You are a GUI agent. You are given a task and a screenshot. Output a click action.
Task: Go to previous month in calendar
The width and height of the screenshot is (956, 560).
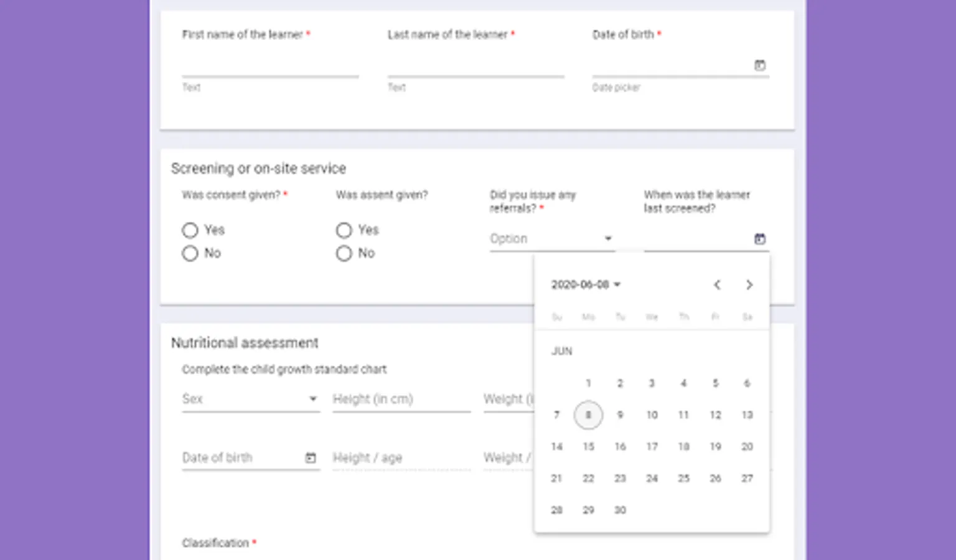(x=717, y=285)
